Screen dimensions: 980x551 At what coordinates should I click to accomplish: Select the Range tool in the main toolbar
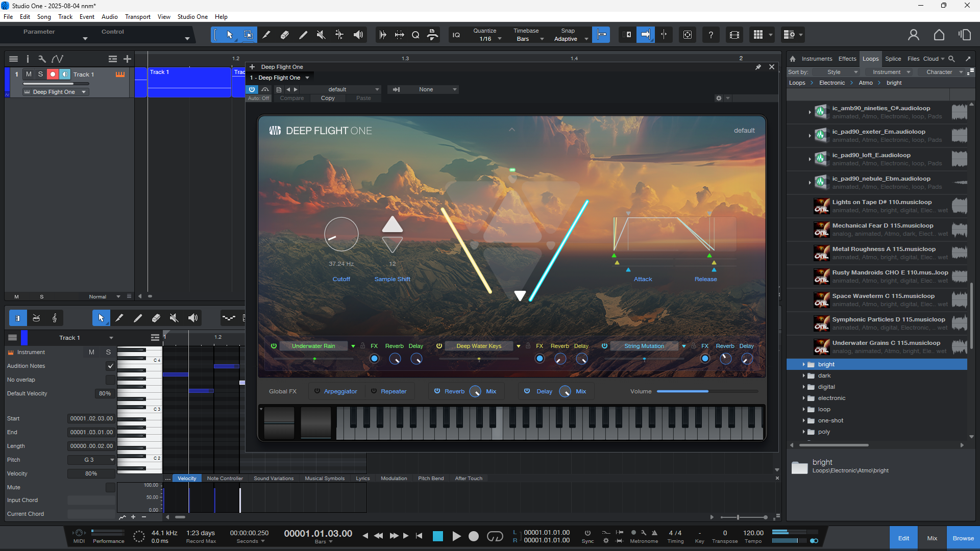248,35
